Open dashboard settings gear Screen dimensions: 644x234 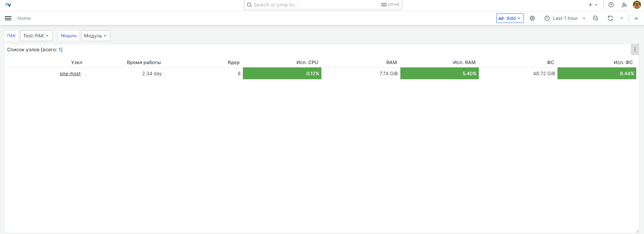pos(532,18)
